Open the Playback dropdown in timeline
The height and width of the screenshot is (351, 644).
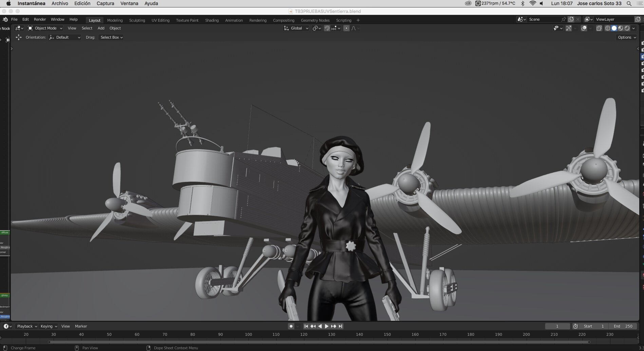coord(26,326)
